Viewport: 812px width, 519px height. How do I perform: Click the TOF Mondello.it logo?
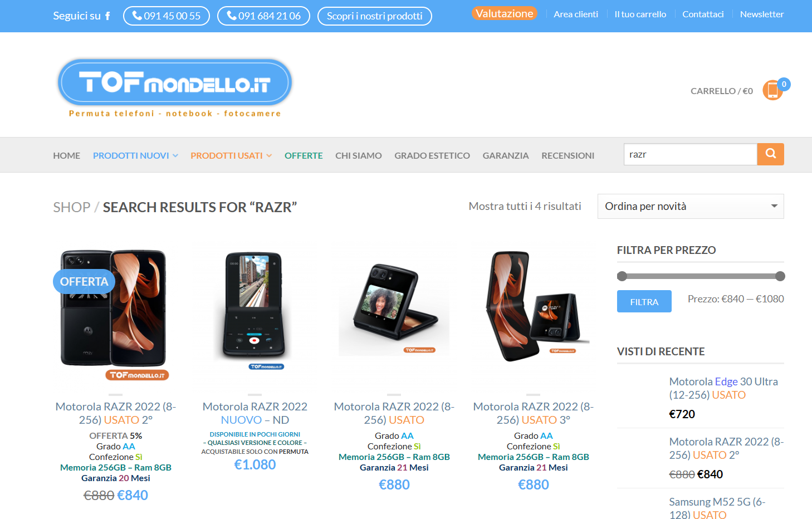tap(175, 88)
